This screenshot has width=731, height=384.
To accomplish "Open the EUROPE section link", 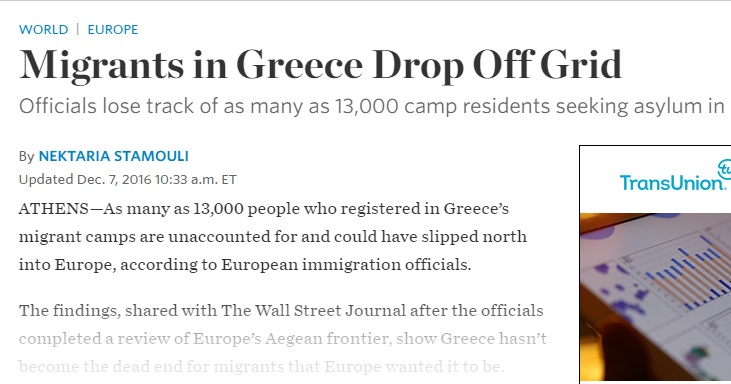I will [113, 29].
